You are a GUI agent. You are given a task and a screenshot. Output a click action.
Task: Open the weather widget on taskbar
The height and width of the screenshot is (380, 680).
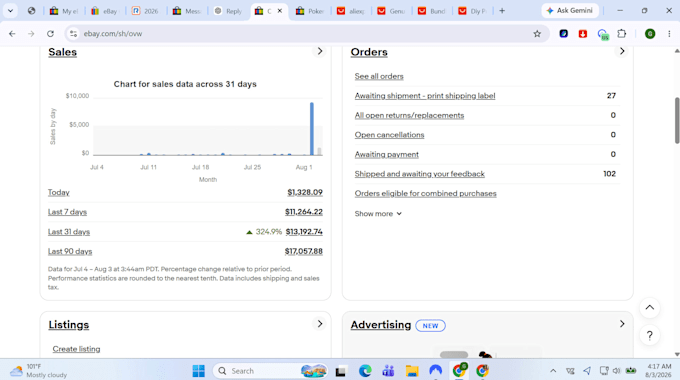click(x=38, y=371)
